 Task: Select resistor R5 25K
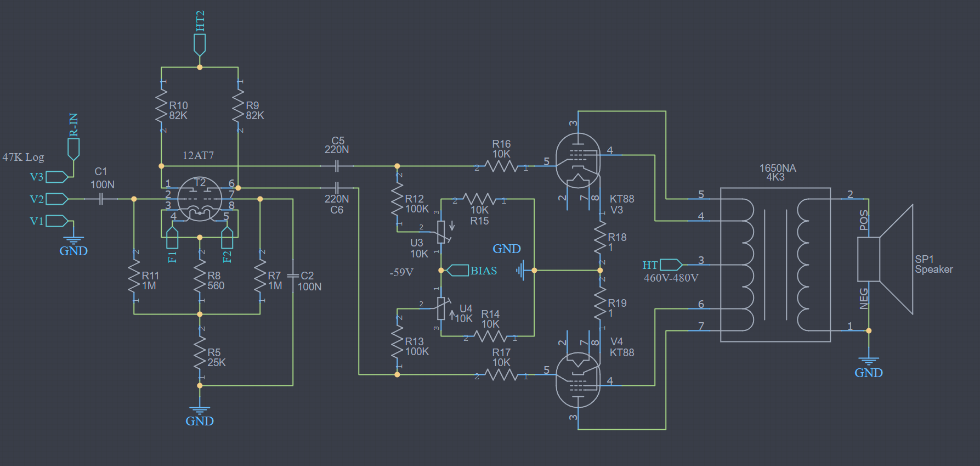[200, 352]
